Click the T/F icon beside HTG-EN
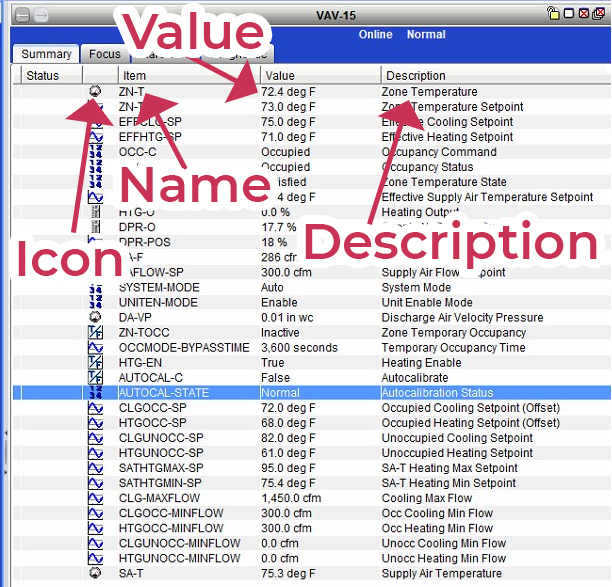The height and width of the screenshot is (587, 612). click(x=95, y=363)
